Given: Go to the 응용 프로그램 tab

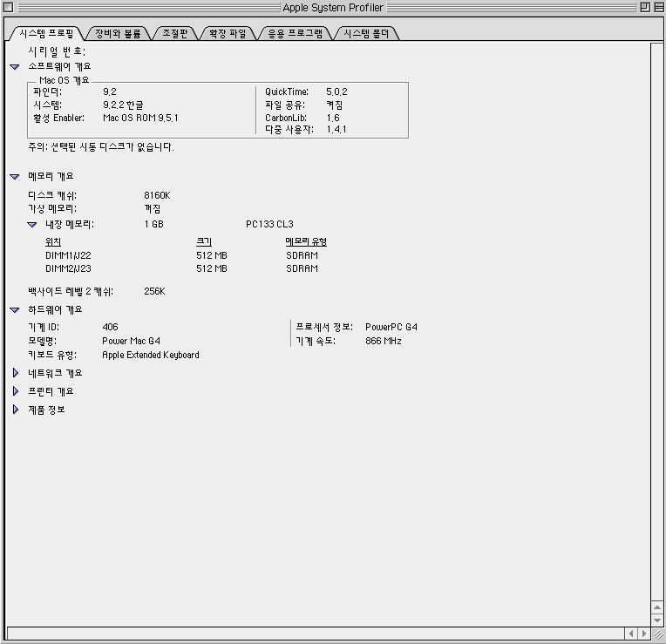Looking at the screenshot, I should (295, 34).
